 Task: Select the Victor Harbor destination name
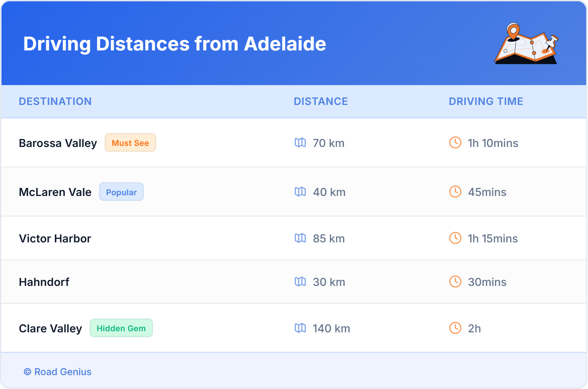coord(55,238)
